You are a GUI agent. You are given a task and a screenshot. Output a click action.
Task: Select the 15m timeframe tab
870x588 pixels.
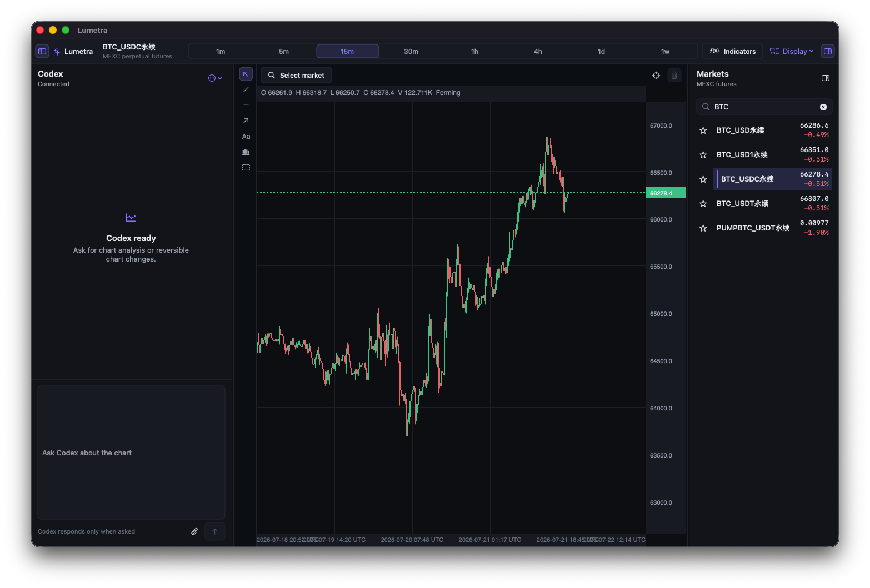point(347,51)
